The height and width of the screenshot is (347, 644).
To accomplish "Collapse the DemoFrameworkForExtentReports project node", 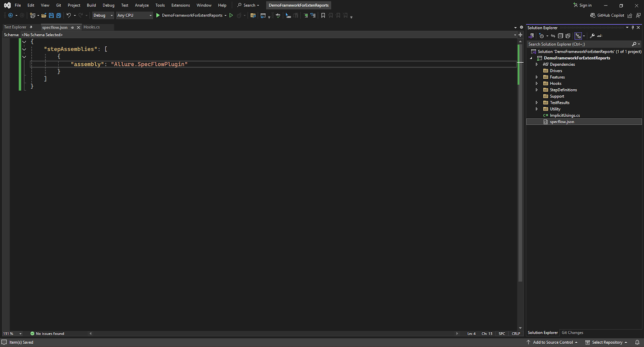I will click(532, 58).
